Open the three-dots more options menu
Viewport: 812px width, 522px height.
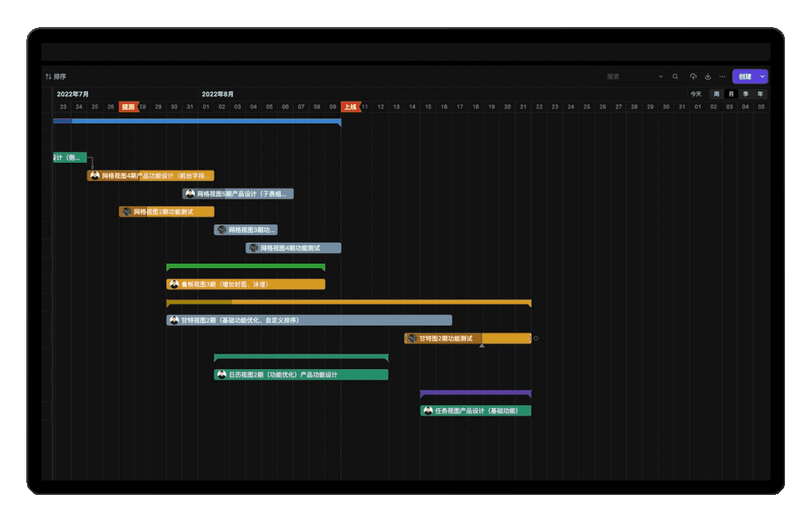click(722, 77)
